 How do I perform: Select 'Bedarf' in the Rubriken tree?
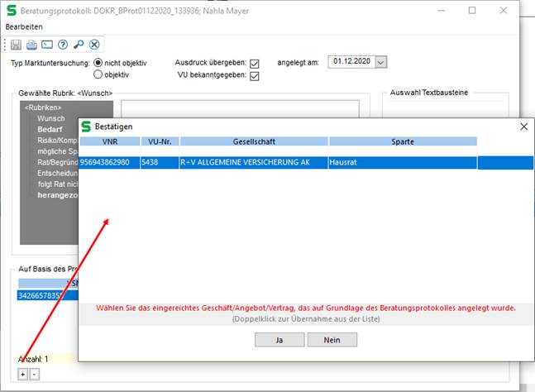pyautogui.click(x=50, y=130)
